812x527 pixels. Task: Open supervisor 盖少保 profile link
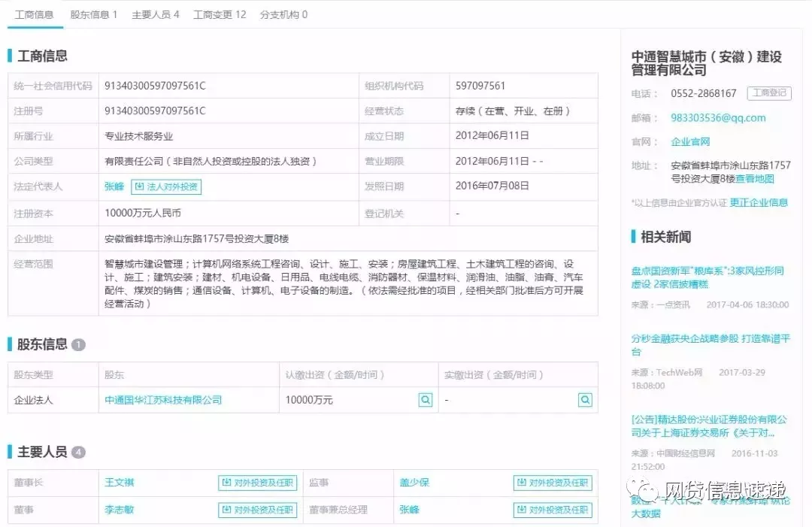click(x=414, y=483)
